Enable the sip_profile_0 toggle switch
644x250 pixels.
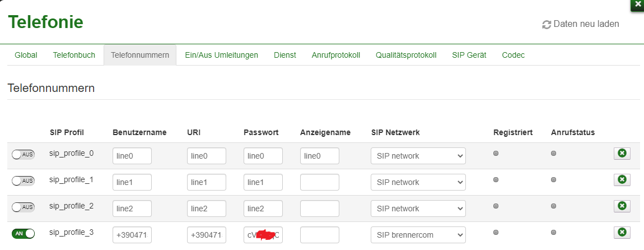23,154
